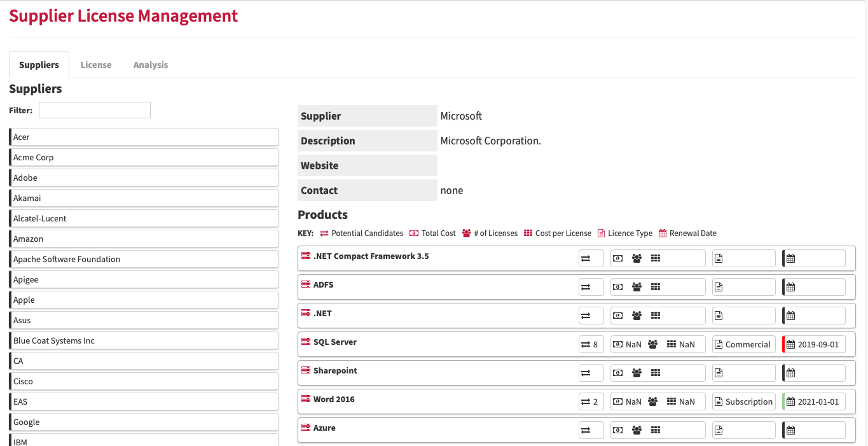Viewport: 868px width, 446px height.
Task: Select Adobe supplier
Action: click(144, 178)
